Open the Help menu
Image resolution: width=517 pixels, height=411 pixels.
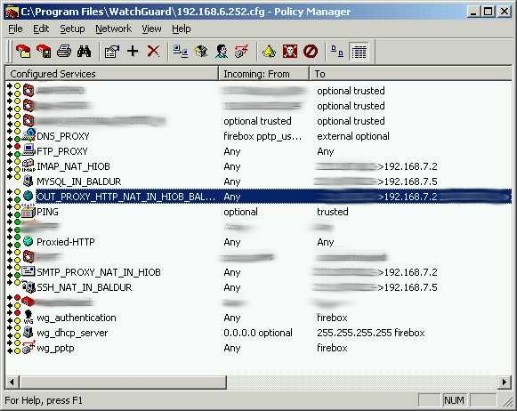tap(181, 29)
